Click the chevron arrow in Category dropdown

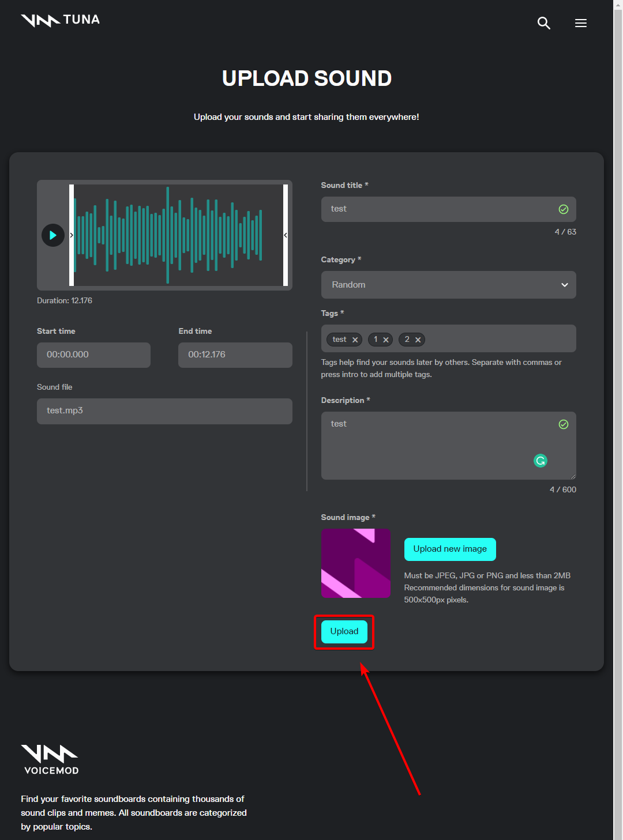point(564,285)
